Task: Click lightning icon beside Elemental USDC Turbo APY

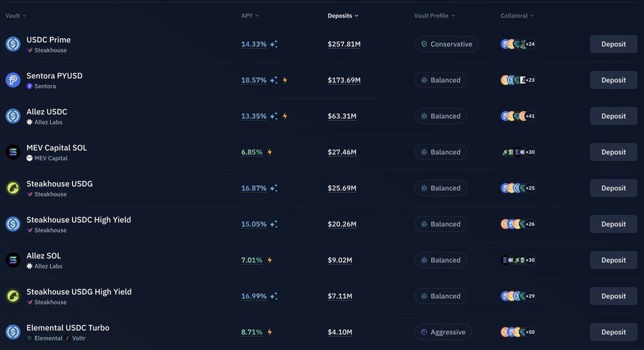Action: tap(270, 332)
